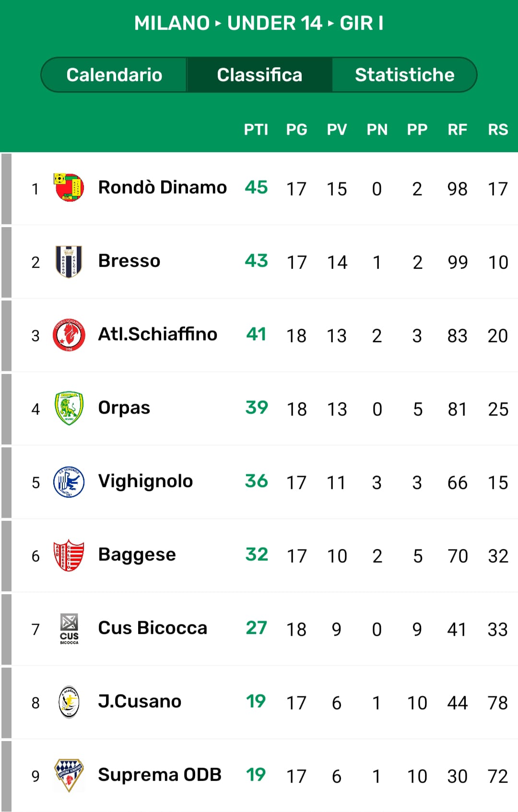The width and height of the screenshot is (518, 812).
Task: Tap the Bresso striped shield logo
Action: 69,262
